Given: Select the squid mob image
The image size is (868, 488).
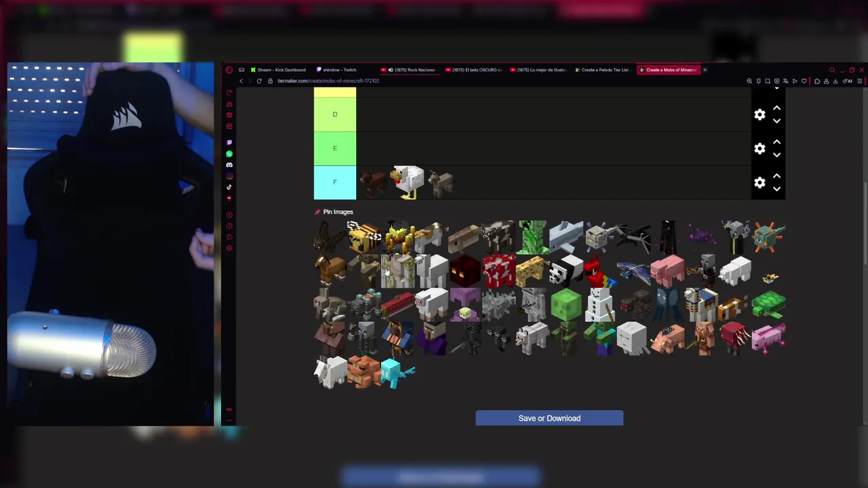Looking at the screenshot, I should click(x=667, y=304).
